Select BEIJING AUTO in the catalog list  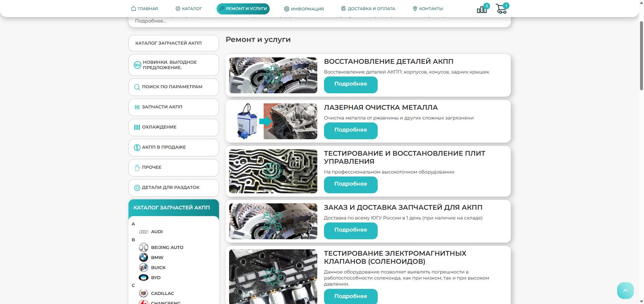click(167, 248)
